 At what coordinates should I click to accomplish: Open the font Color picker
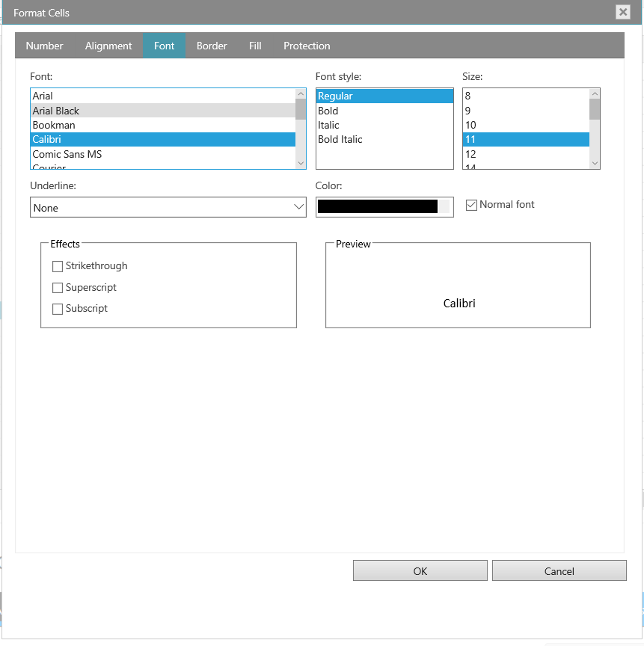pyautogui.click(x=384, y=207)
